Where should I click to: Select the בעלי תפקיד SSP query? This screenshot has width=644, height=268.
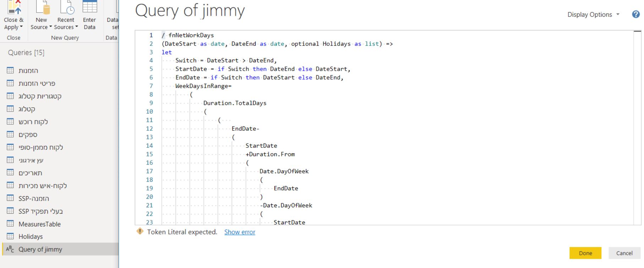[x=60, y=211]
